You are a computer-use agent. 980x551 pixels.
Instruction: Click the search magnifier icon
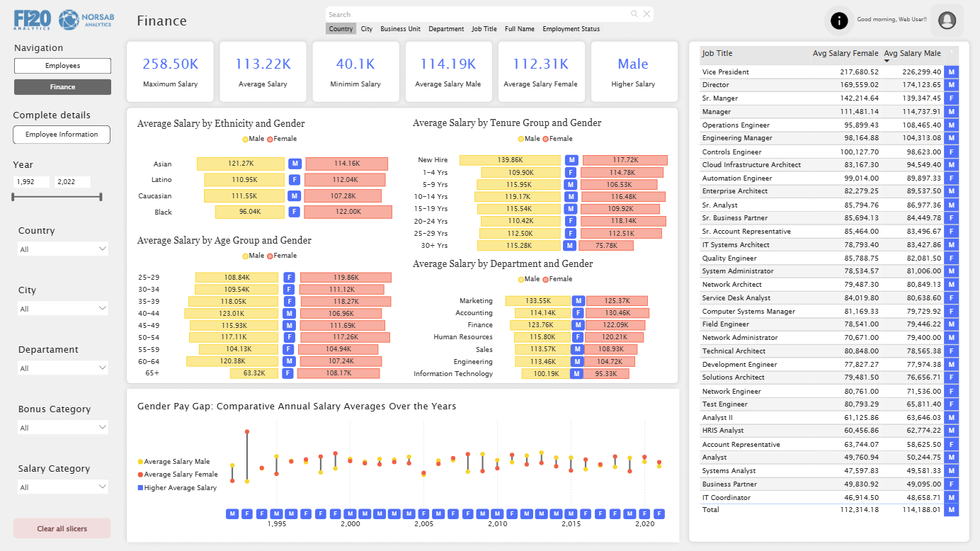point(634,14)
